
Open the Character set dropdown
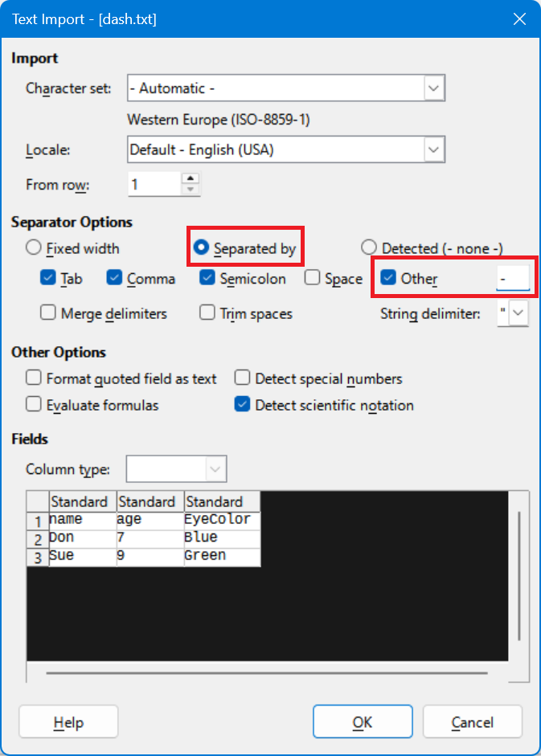[x=434, y=88]
